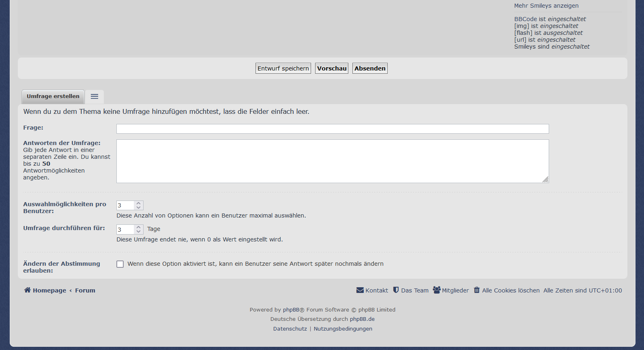Click the Mitglieder group icon
Viewport: 644px width, 350px height.
pos(436,290)
